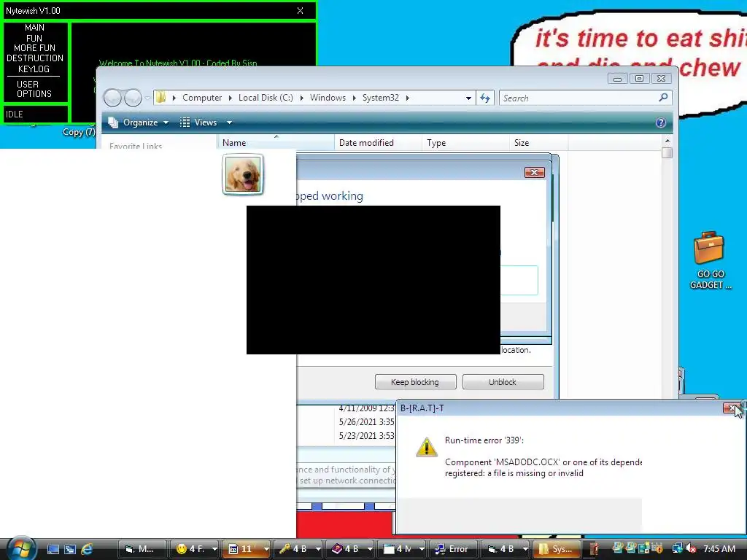Open recent pages dropdown beside Forward button
This screenshot has height=560, width=747.
[147, 98]
